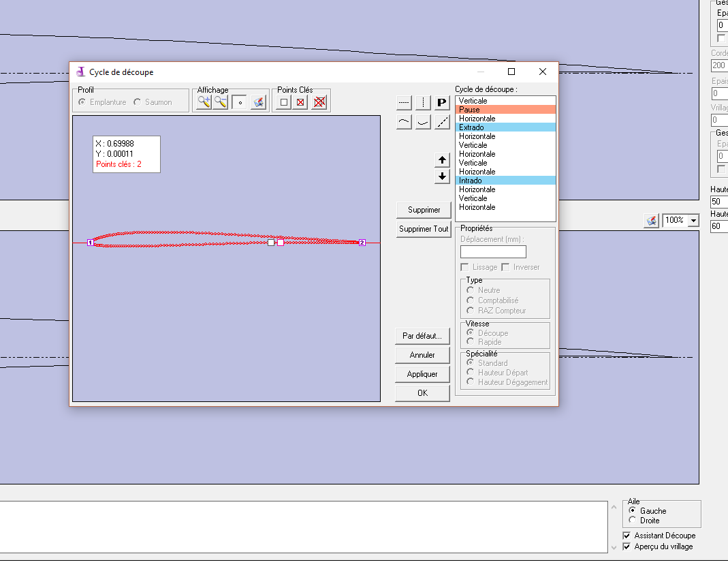
Task: Open the 100% zoom dropdown
Action: point(694,221)
